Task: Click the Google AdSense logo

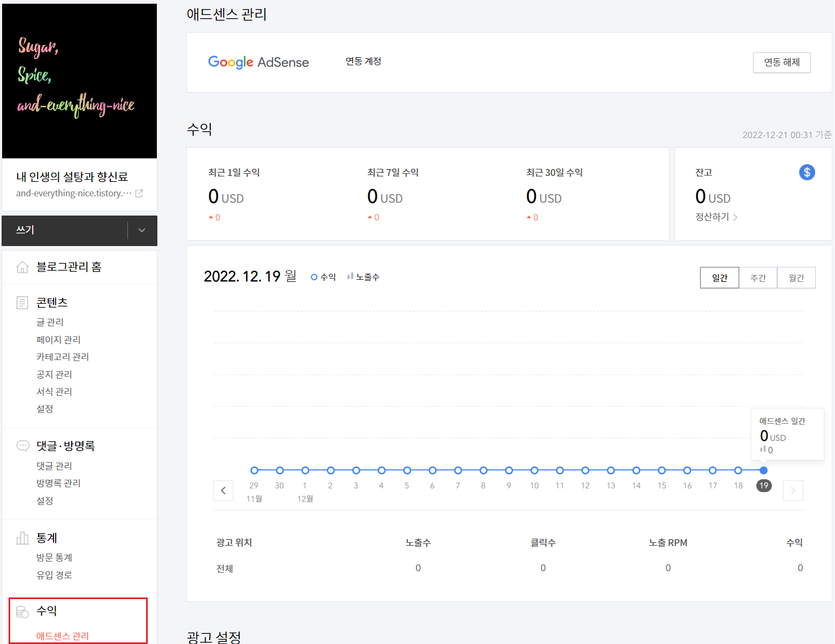Action: point(259,62)
